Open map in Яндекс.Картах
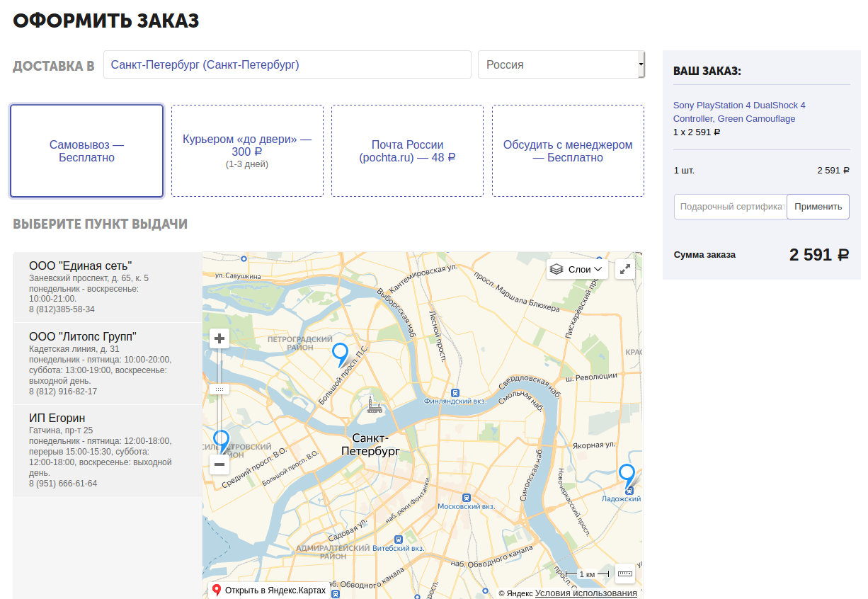Image resolution: width=868 pixels, height=599 pixels. click(x=268, y=590)
